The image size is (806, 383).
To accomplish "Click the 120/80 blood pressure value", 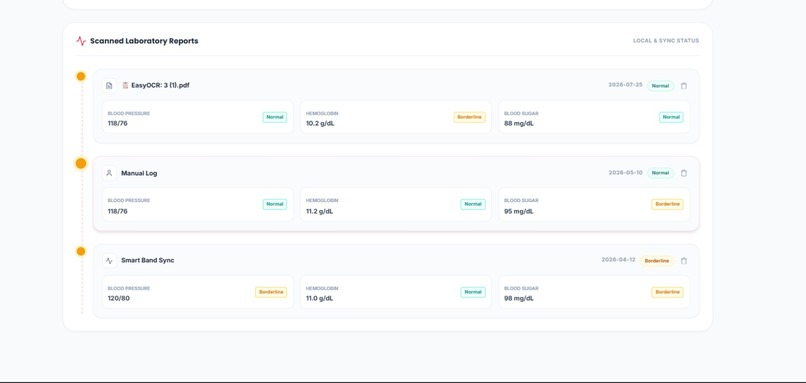I will point(119,298).
